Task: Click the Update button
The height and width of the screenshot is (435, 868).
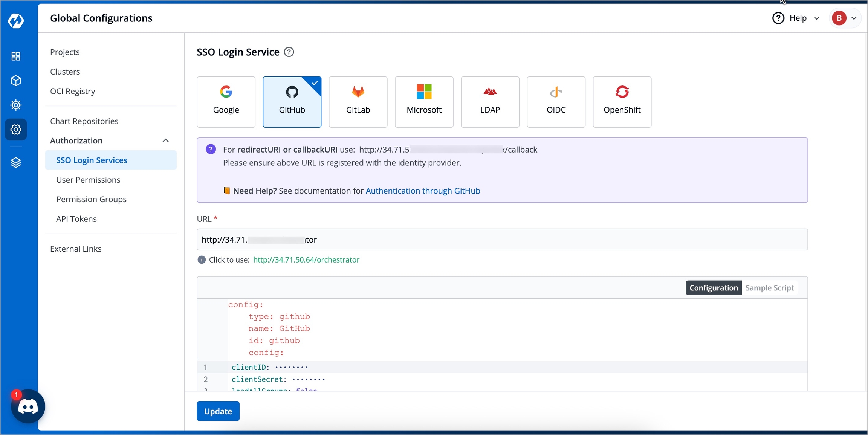Action: coord(218,411)
